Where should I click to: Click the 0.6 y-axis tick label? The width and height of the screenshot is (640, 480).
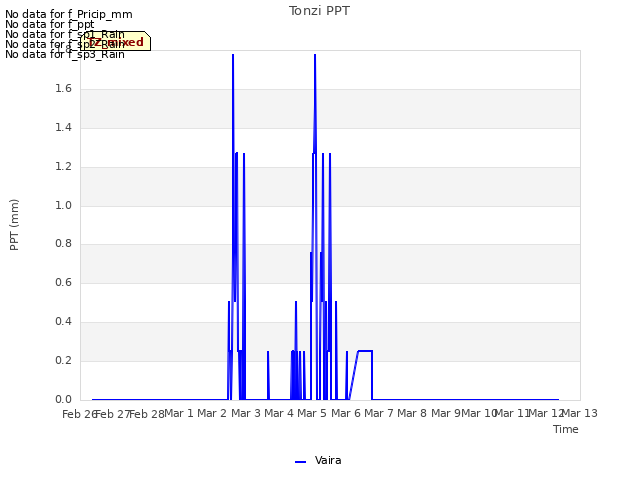63,282
